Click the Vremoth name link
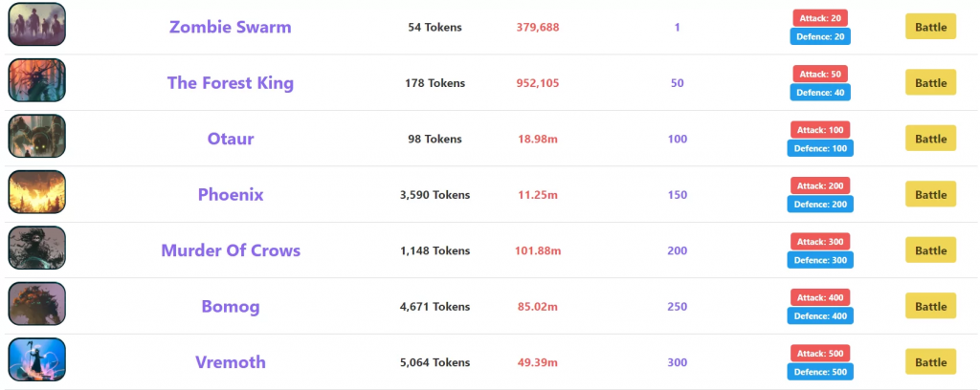This screenshot has height=390, width=980. click(230, 362)
